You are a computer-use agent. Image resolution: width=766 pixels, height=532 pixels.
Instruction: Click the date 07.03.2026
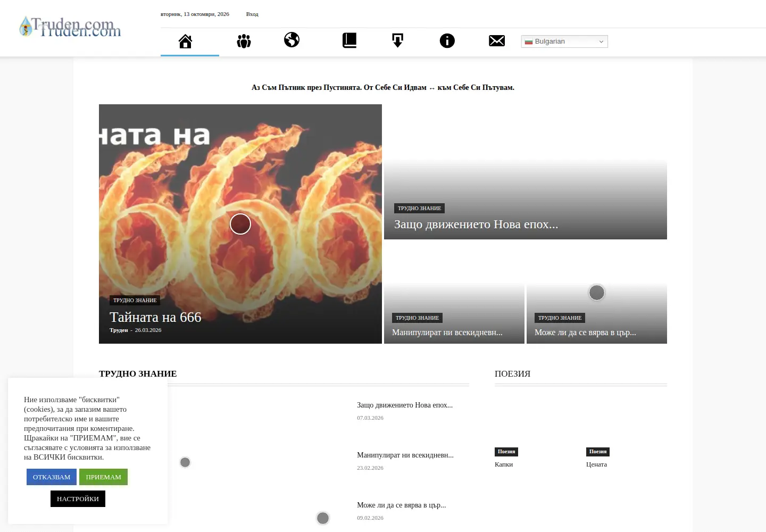point(370,418)
